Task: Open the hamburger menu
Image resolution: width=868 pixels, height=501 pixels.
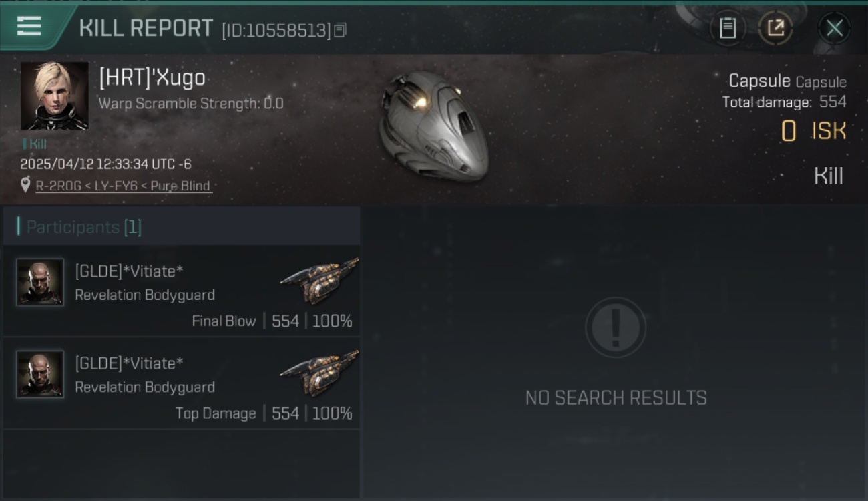Action: click(29, 27)
